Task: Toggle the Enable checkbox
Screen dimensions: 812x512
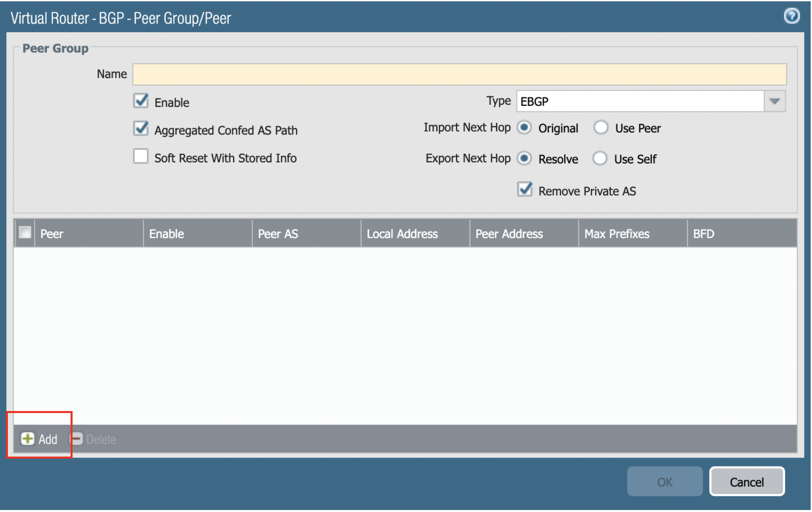Action: tap(141, 101)
